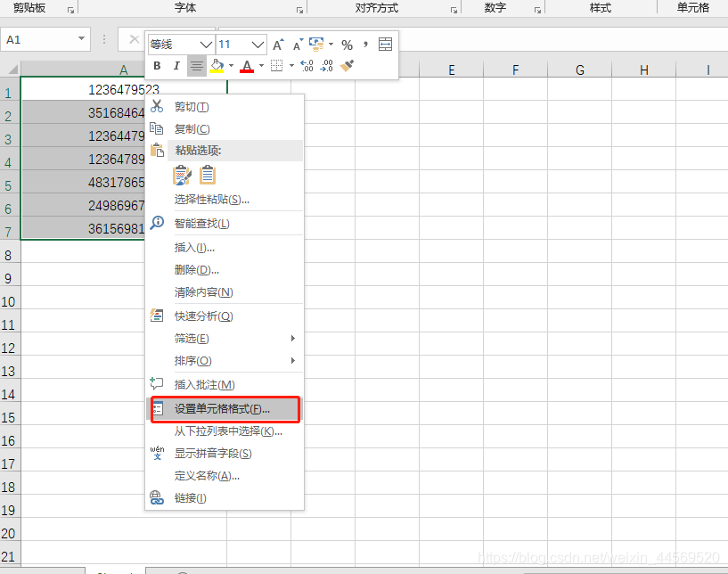
Task: Expand the 排序(O) submenu
Action: pos(225,361)
